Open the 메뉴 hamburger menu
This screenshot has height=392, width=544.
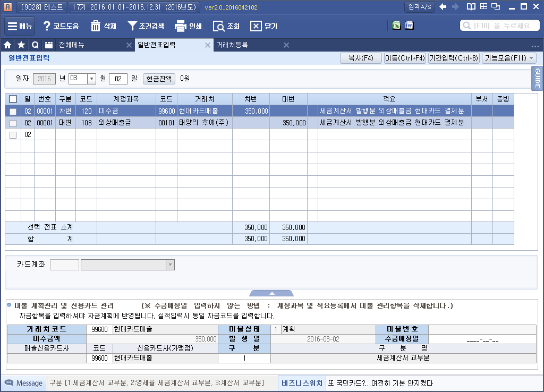pos(20,26)
